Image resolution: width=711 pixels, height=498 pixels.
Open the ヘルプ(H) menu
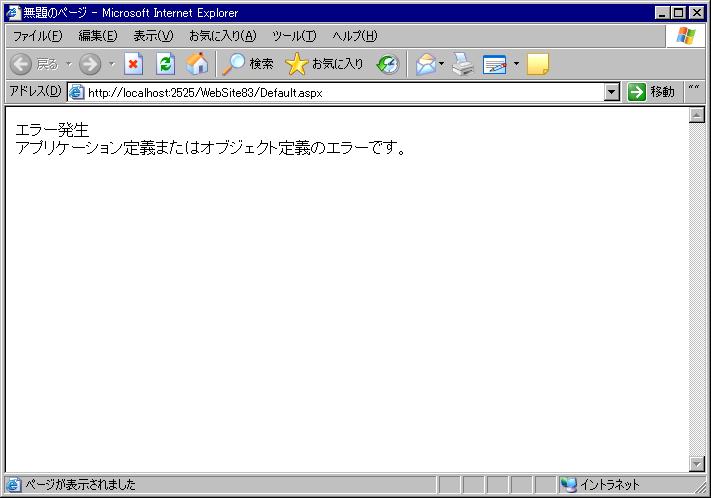pos(355,36)
